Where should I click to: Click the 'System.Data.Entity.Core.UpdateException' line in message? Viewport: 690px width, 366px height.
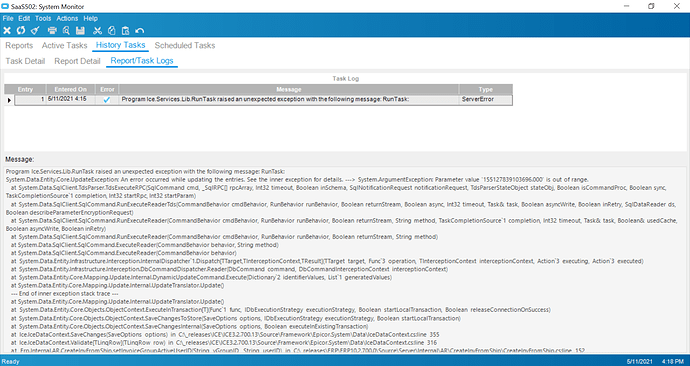(297, 179)
